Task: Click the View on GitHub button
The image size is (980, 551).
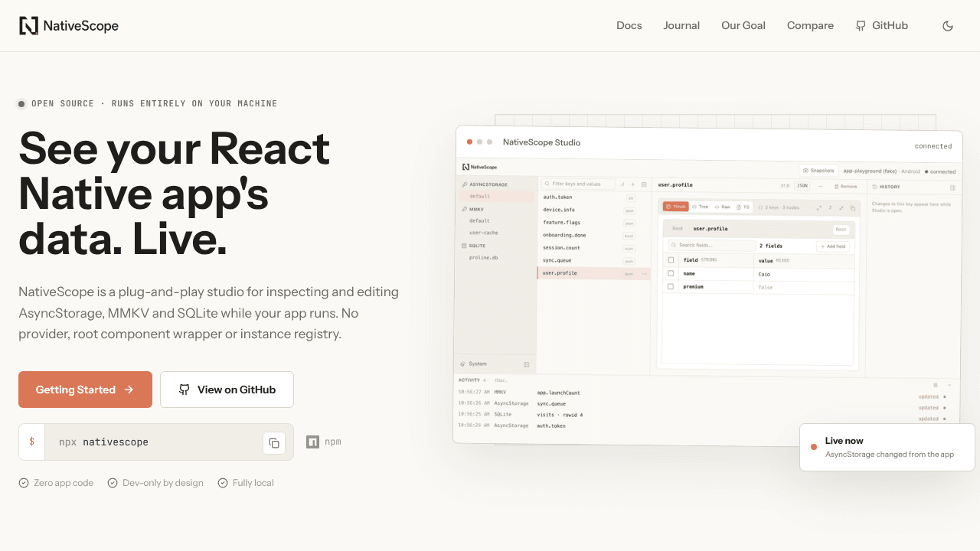Action: (227, 390)
